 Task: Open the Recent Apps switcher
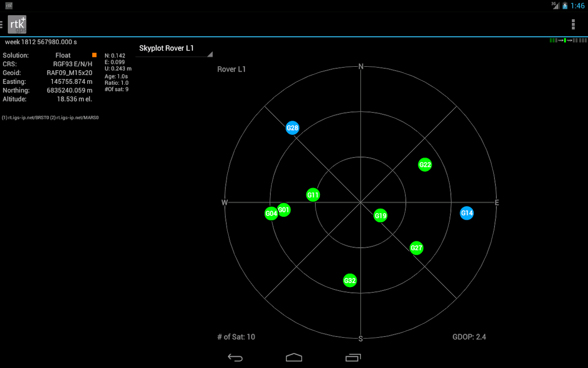(x=353, y=357)
